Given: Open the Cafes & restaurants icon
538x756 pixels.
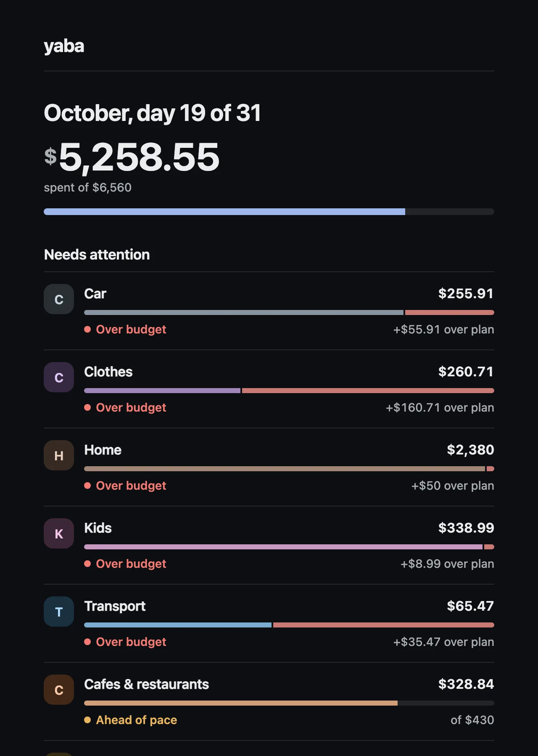Looking at the screenshot, I should click(59, 690).
